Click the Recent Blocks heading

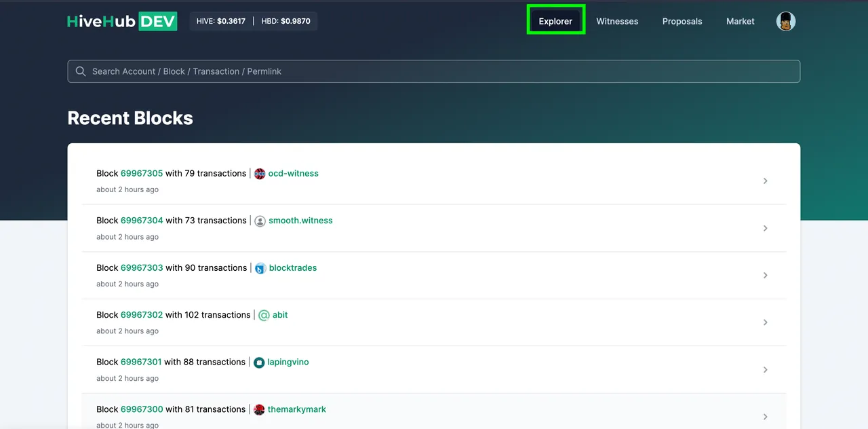(x=130, y=118)
